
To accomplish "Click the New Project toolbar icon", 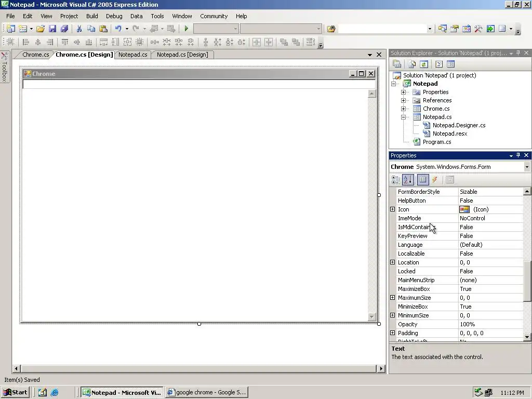I will tap(10, 29).
